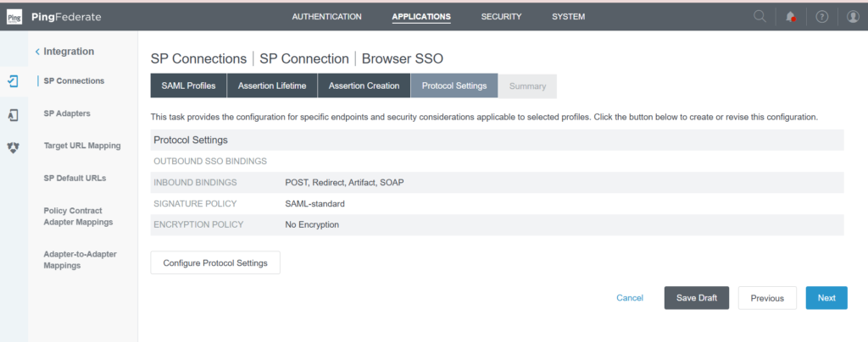The height and width of the screenshot is (342, 868).
Task: Open SP Adapters in the sidebar
Action: coord(66,113)
